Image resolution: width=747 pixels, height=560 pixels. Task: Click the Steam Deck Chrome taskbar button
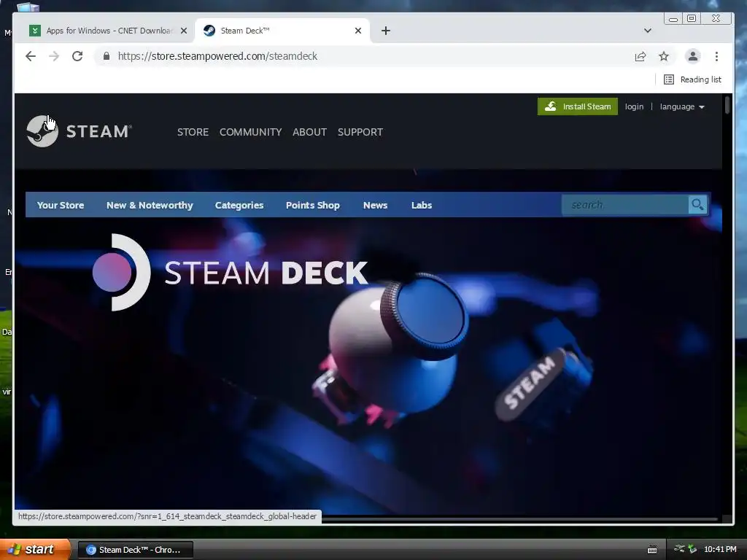pyautogui.click(x=135, y=550)
